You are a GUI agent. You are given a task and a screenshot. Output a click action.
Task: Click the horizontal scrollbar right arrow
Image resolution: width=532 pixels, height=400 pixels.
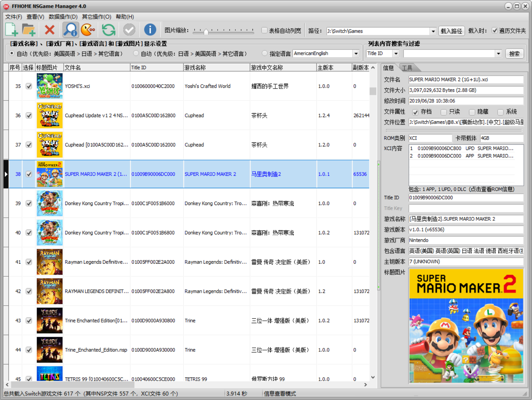[366, 385]
